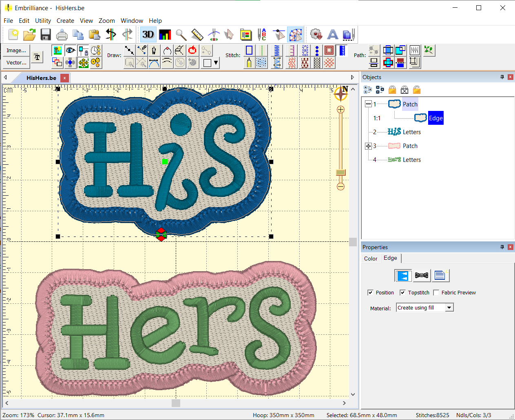Toggle the 3D view button
515x420 pixels.
[148, 35]
